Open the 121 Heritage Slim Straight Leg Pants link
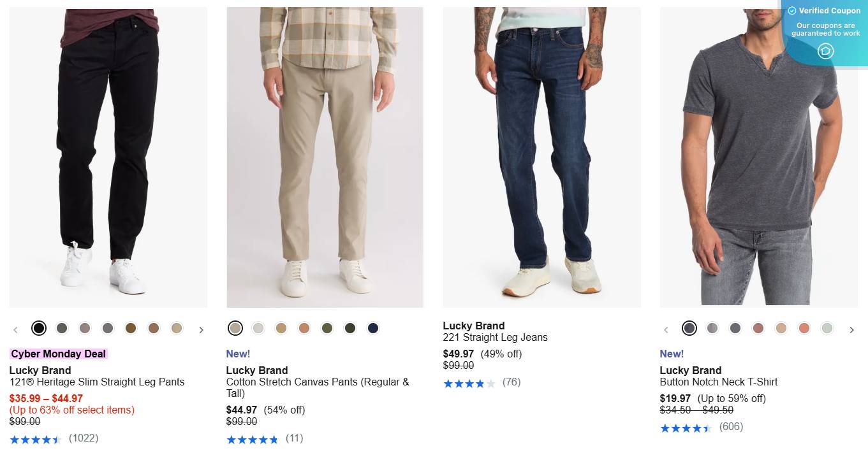 97,382
